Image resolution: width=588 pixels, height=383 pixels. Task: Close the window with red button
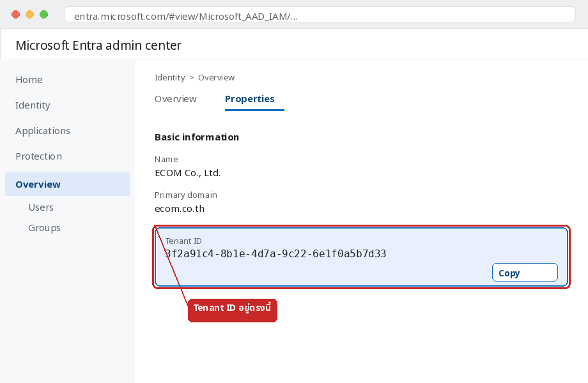coord(16,15)
